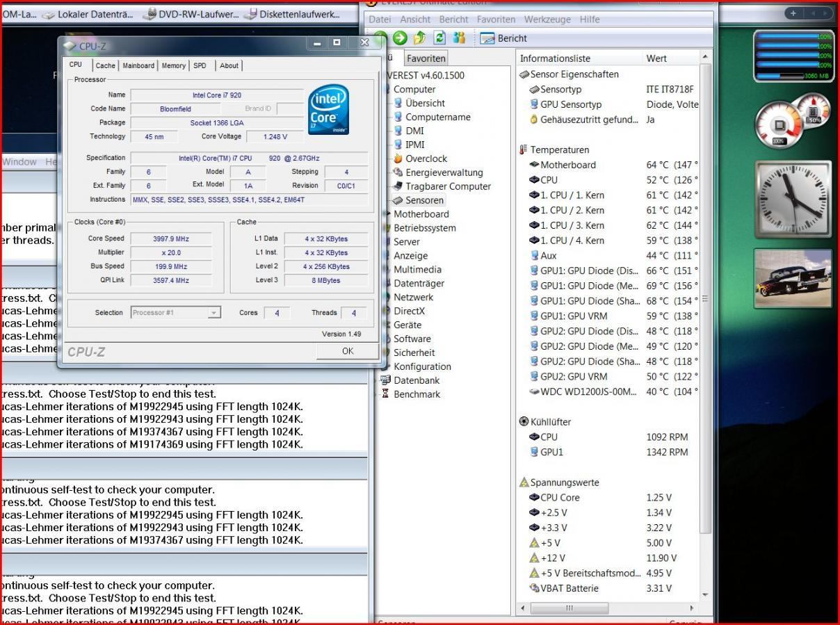Switch to the SPD tab in CPU-Z
Screen dimensions: 840x625
coord(200,65)
